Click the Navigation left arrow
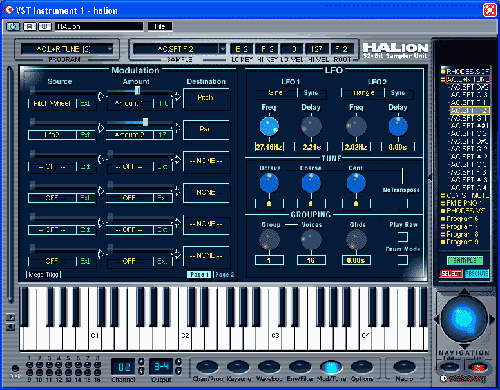This screenshot has height=390, width=500. (436, 319)
